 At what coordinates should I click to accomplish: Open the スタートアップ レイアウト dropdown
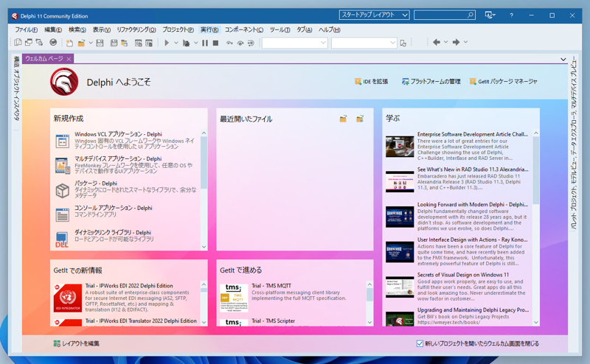click(374, 15)
